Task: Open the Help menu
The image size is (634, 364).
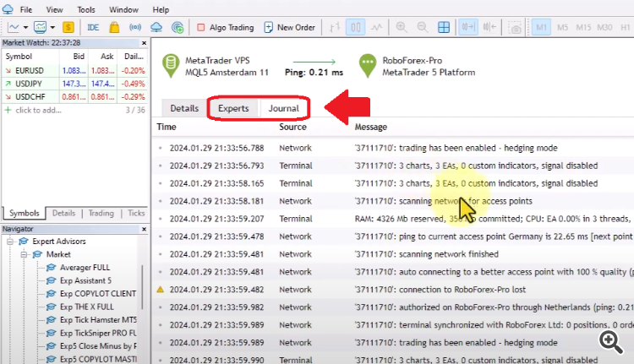Action: pos(161,9)
